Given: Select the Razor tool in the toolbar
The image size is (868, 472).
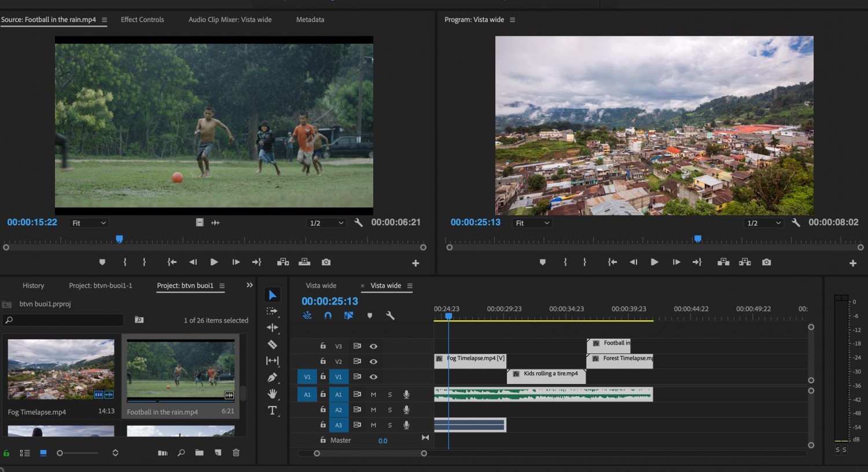Looking at the screenshot, I should coord(272,345).
